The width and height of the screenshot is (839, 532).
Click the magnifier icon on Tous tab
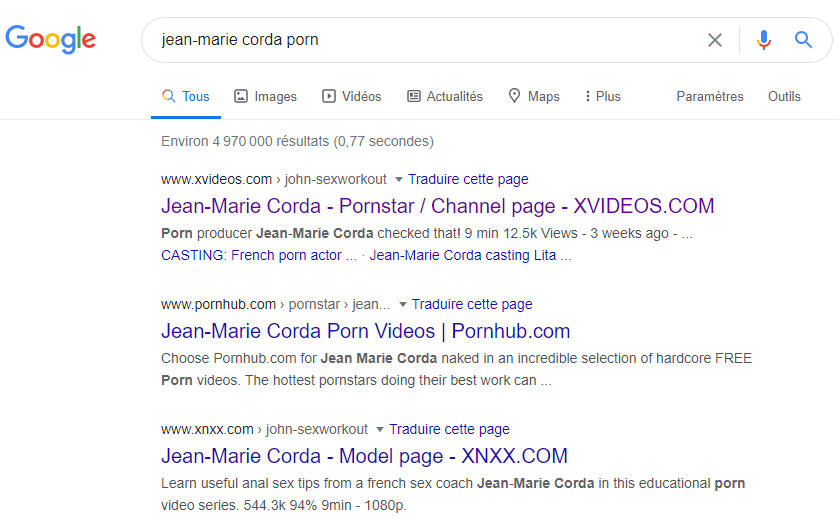pyautogui.click(x=169, y=96)
